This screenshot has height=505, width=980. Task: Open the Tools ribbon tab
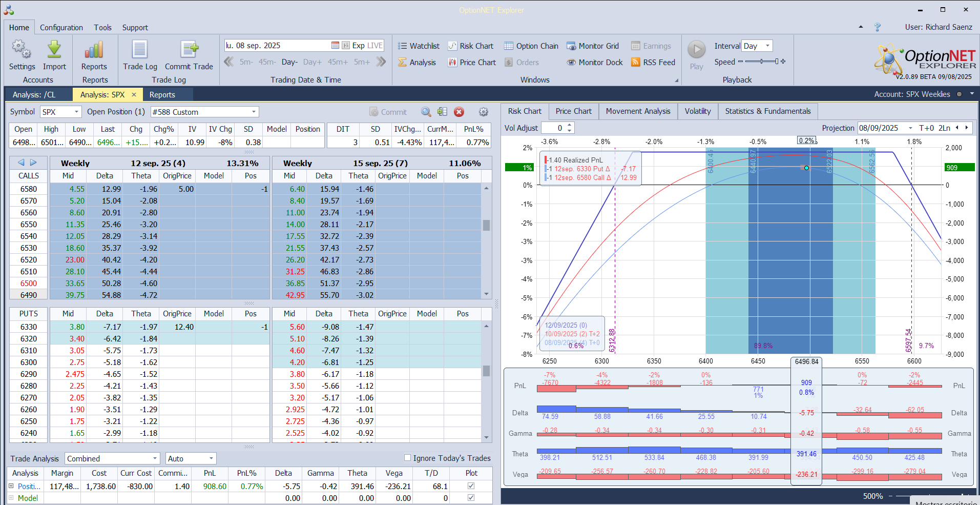102,28
